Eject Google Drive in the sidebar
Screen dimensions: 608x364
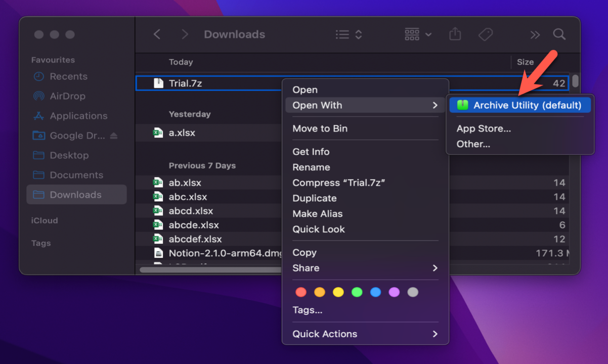click(114, 135)
